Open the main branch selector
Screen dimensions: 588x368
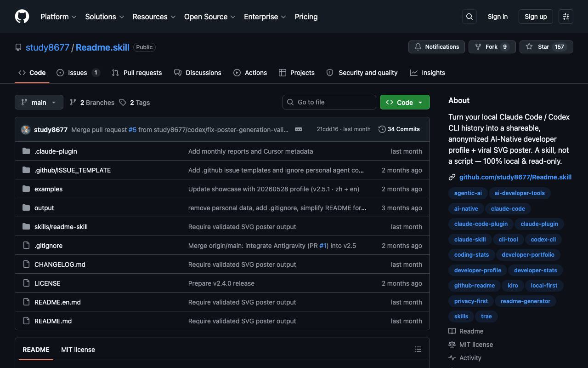click(x=39, y=102)
